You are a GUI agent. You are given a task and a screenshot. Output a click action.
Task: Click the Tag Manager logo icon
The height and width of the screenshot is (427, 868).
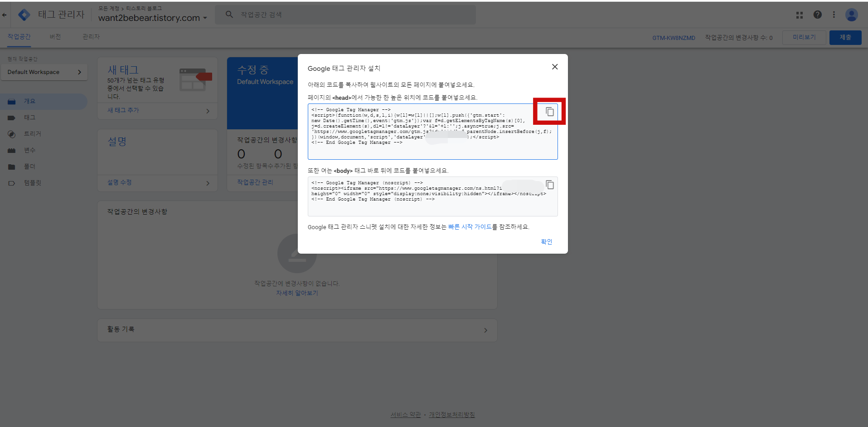pyautogui.click(x=24, y=15)
